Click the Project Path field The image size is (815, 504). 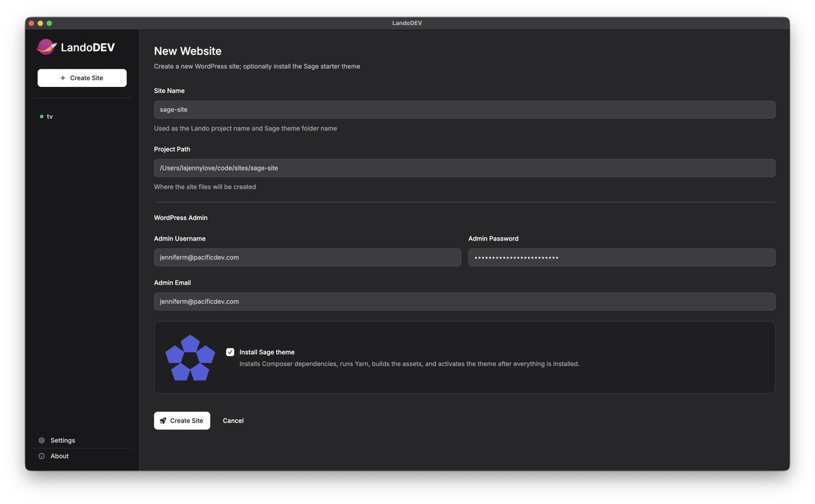(x=465, y=167)
